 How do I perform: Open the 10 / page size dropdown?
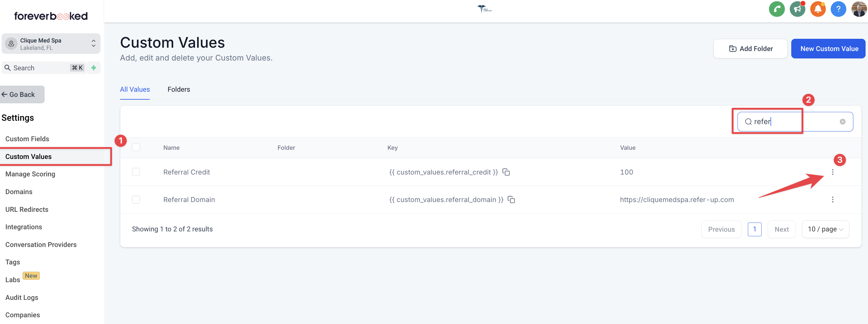pos(825,229)
